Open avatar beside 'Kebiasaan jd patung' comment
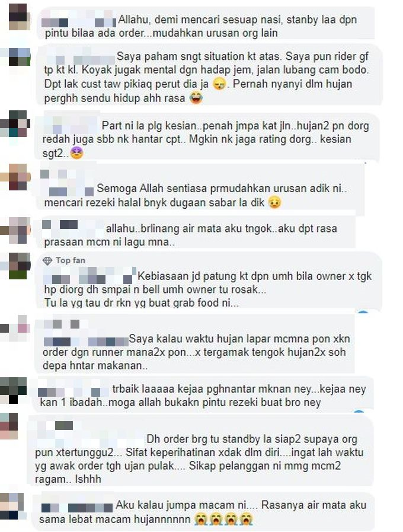 [19, 266]
